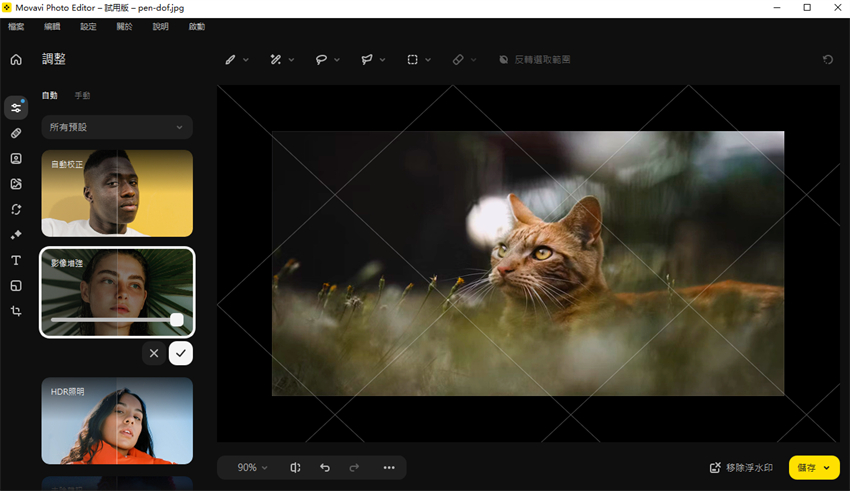Select the HDR照明 preset thumbnail
850x491 pixels.
coord(117,421)
